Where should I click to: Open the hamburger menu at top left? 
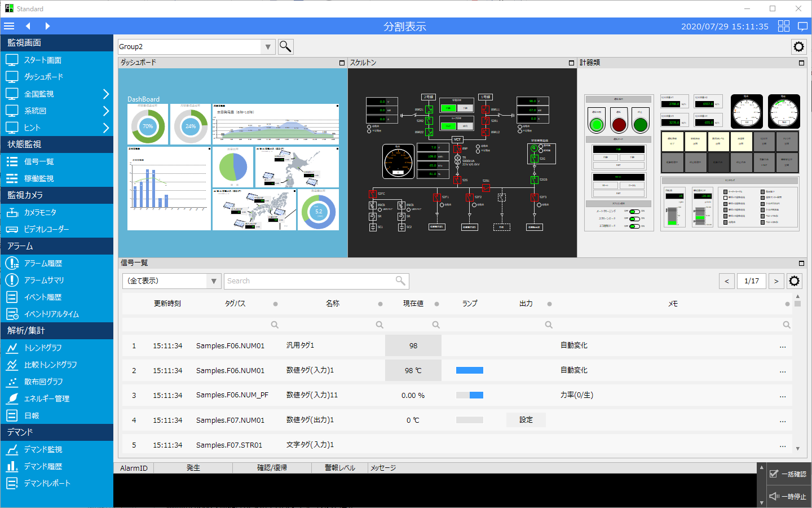pyautogui.click(x=9, y=25)
